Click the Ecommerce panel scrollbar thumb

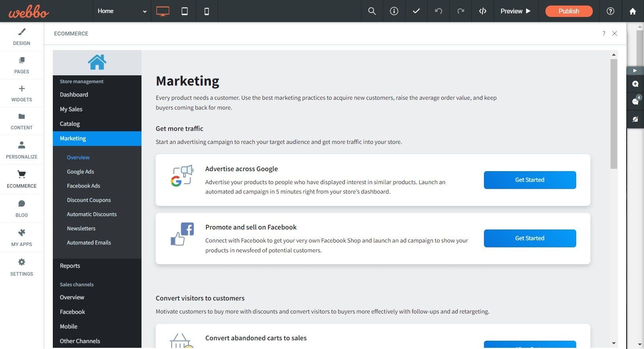point(614,114)
